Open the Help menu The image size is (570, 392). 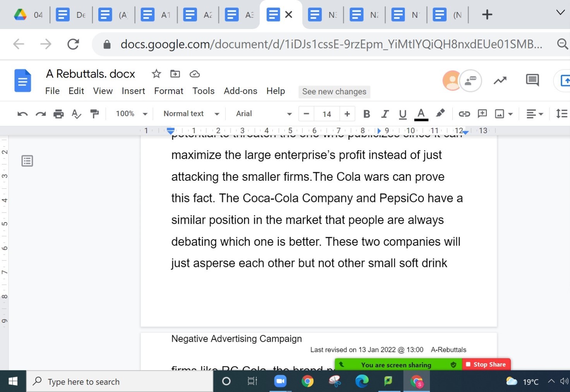[276, 91]
